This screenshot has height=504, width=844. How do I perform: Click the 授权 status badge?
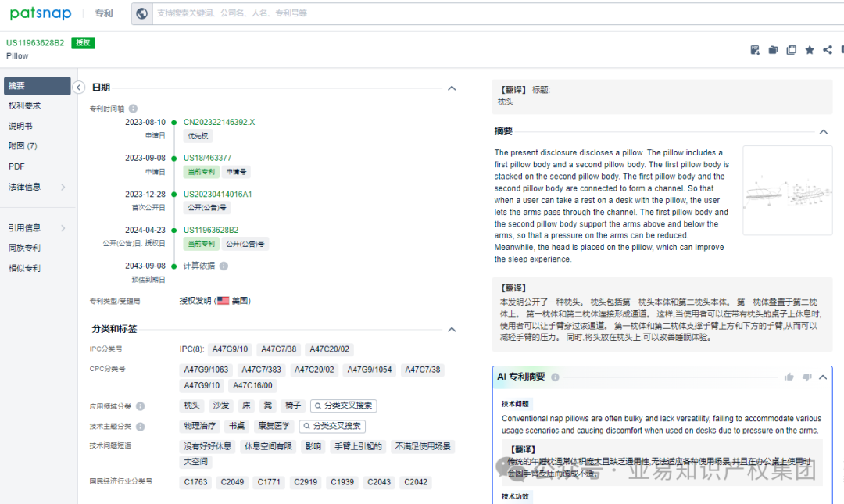(83, 43)
